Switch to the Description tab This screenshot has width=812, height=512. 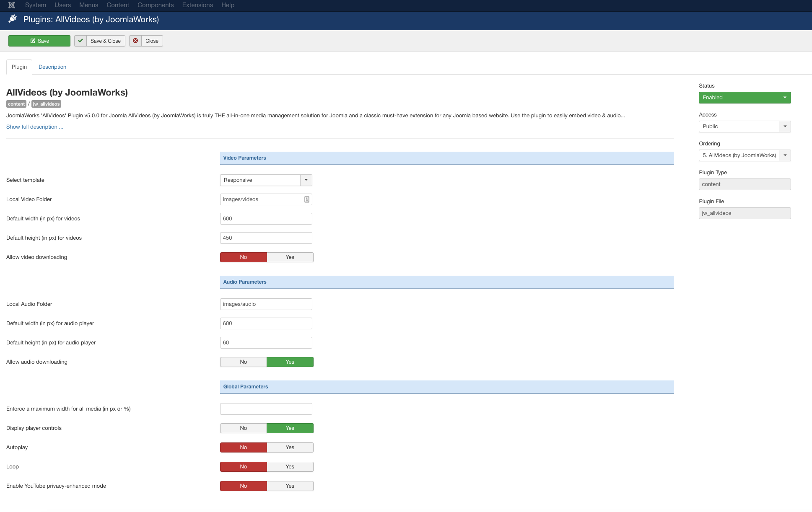[52, 67]
